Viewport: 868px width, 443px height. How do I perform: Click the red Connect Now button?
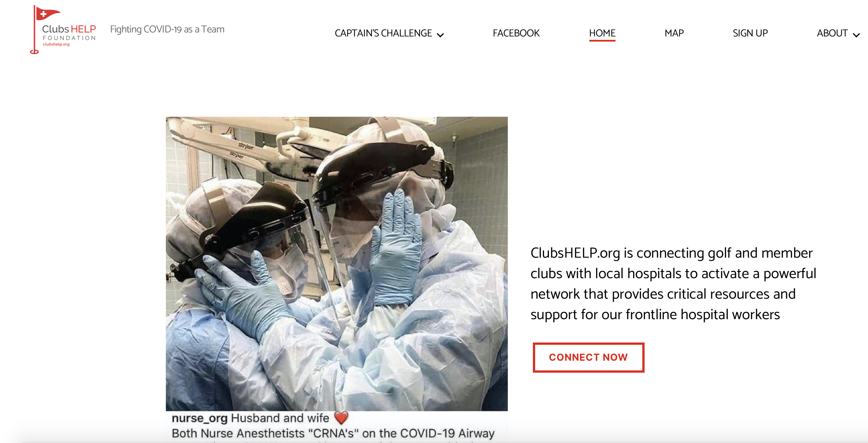(x=588, y=357)
